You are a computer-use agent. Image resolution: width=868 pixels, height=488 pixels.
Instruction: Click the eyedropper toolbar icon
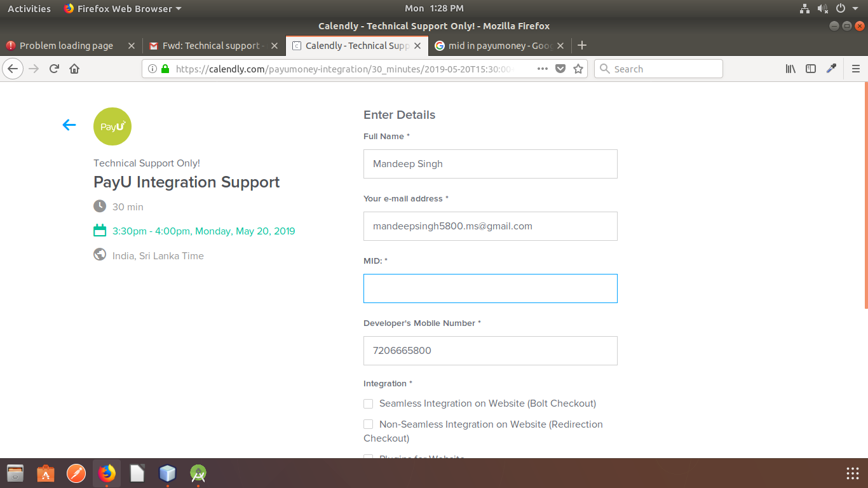831,69
